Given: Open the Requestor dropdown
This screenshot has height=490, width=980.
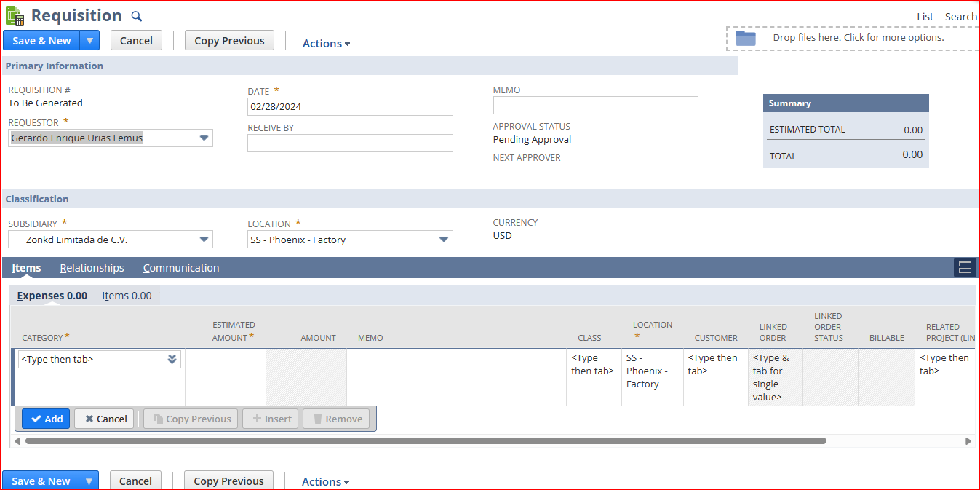Looking at the screenshot, I should coord(204,138).
